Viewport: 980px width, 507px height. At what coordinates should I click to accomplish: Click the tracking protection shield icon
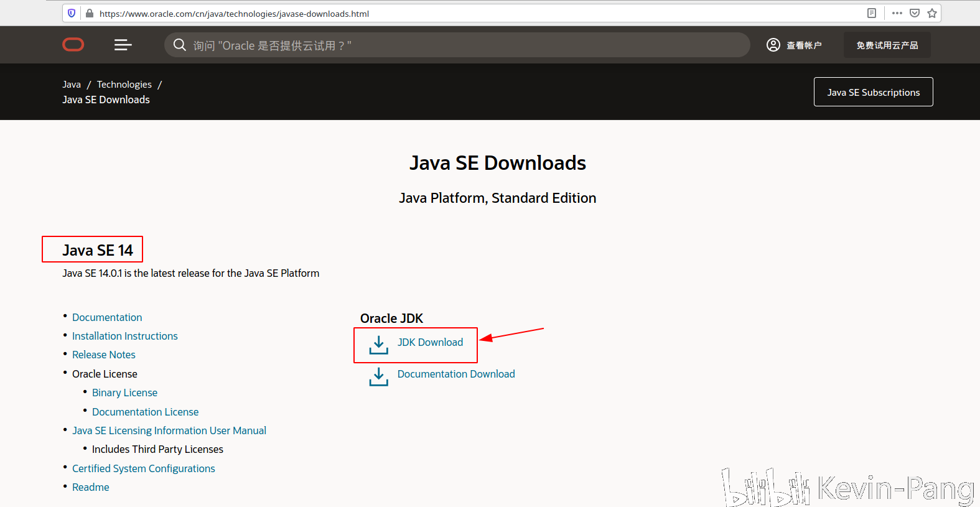pyautogui.click(x=72, y=13)
